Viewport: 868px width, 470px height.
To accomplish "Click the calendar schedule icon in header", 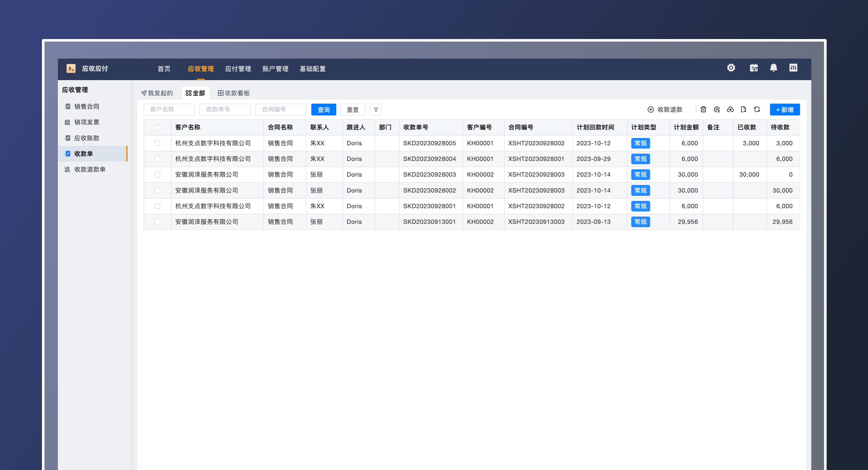I will coord(754,68).
